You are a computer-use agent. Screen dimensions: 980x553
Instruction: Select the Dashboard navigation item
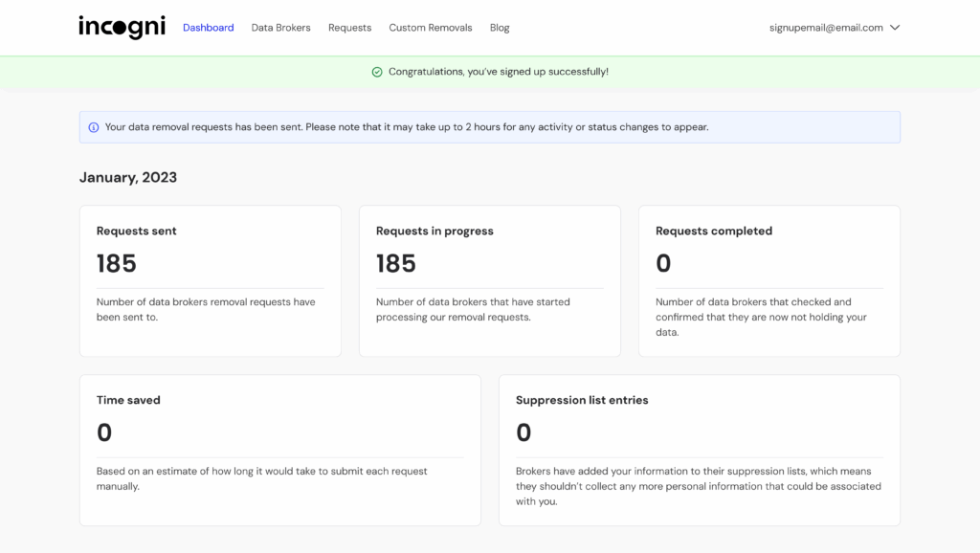(x=208, y=28)
